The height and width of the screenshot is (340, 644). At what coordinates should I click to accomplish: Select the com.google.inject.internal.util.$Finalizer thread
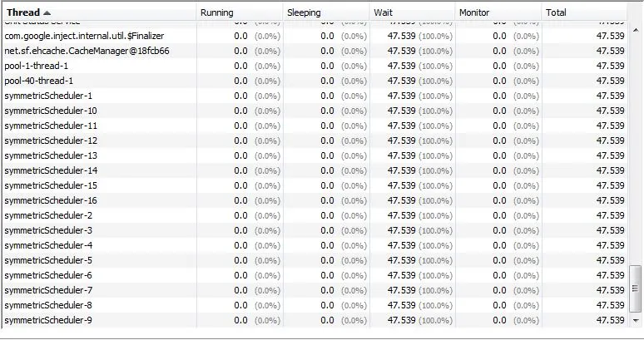(x=84, y=36)
